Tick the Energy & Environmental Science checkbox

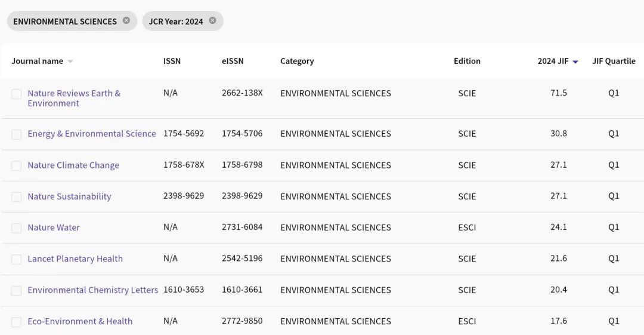pos(17,134)
